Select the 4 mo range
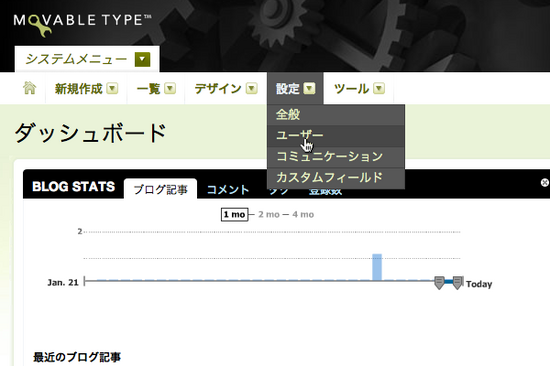The height and width of the screenshot is (366, 550). click(303, 214)
